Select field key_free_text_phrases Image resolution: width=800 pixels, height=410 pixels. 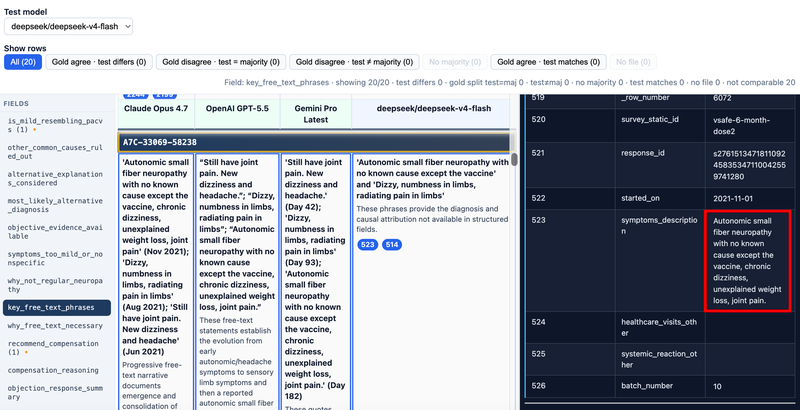[x=57, y=308]
